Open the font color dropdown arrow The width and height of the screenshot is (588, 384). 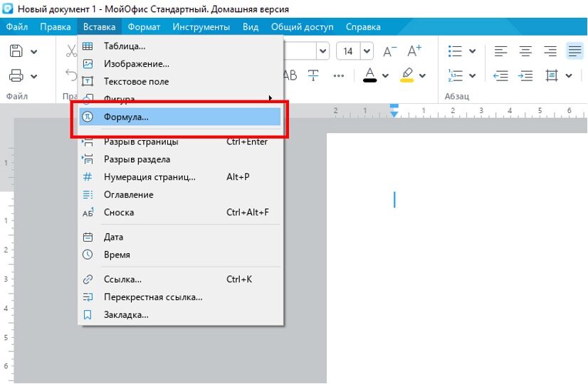[385, 75]
